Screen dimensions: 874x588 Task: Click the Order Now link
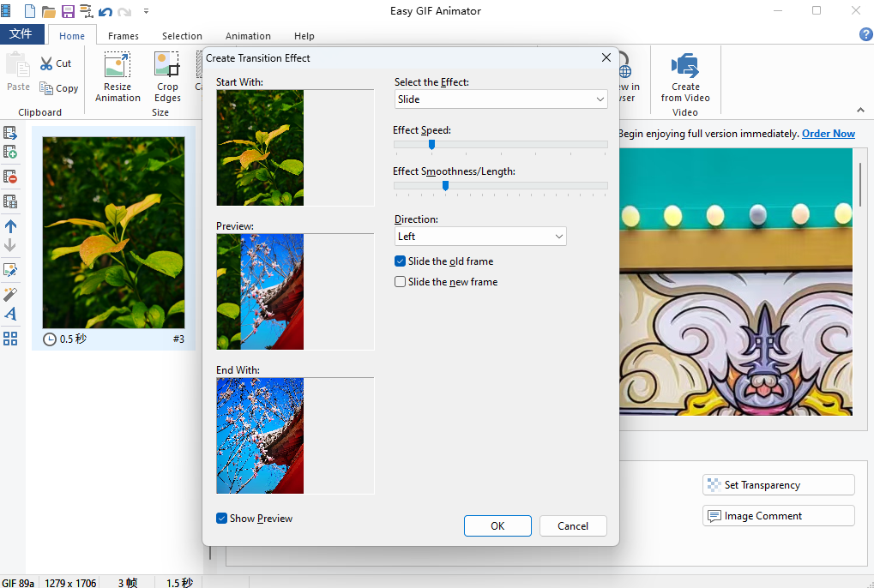827,134
